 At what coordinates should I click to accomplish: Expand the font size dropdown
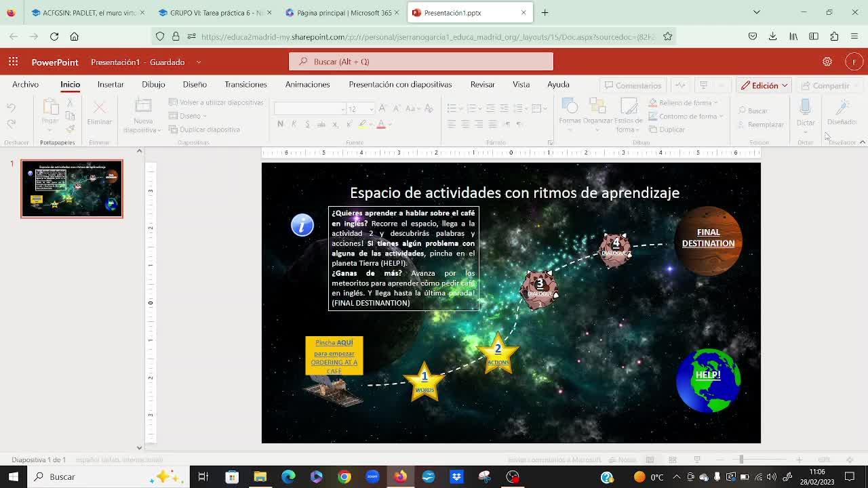pos(371,109)
